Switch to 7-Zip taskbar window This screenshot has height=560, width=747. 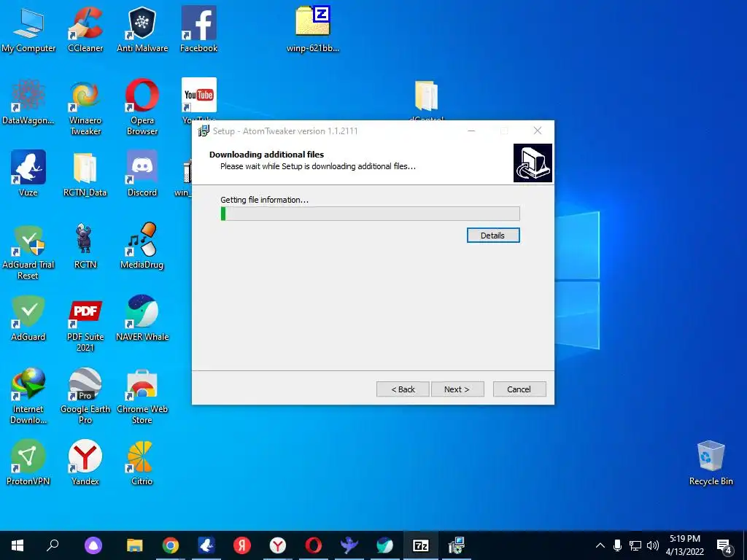point(421,545)
